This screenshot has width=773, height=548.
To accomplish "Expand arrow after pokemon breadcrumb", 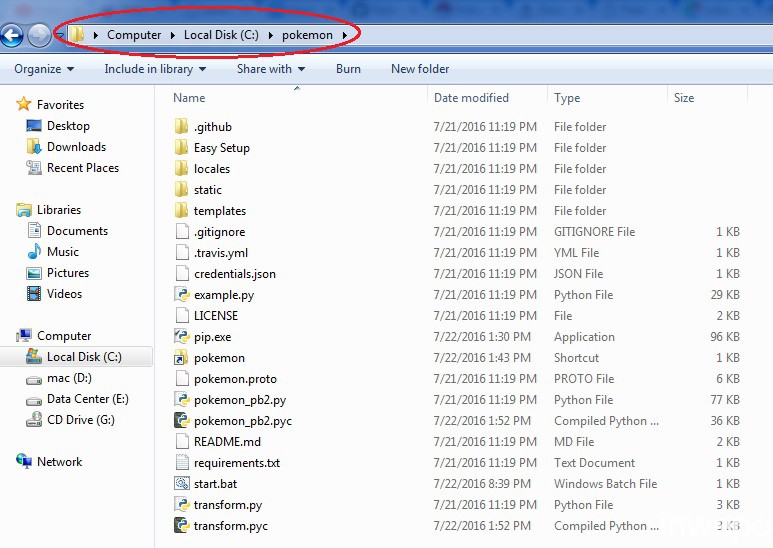I will tap(345, 35).
